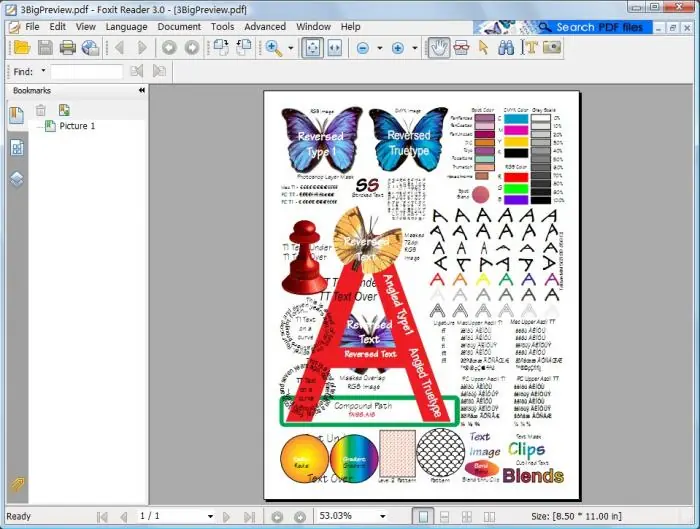700x529 pixels.
Task: Collapse the Bookmarks panel
Action: point(141,91)
